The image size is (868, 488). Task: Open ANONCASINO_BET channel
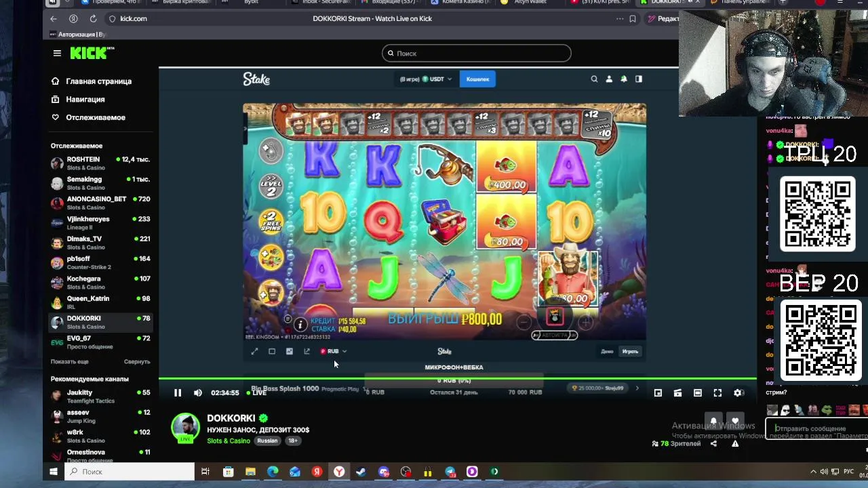(100, 203)
